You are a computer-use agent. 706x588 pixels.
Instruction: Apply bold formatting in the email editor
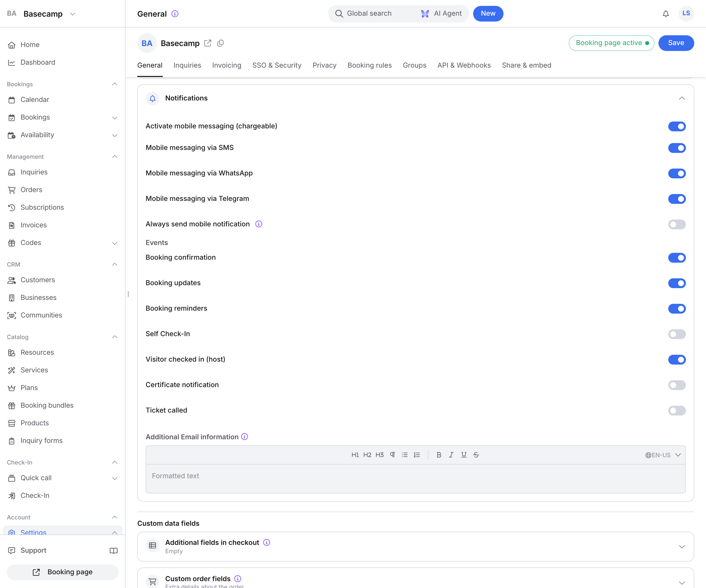click(x=439, y=455)
